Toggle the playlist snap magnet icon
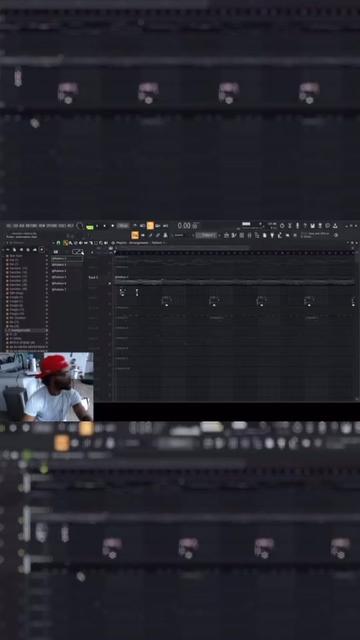The width and height of the screenshot is (360, 640). [x=58, y=242]
